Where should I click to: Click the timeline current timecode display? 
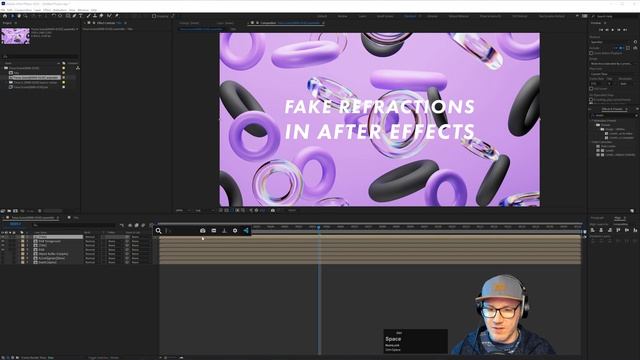(x=16, y=224)
